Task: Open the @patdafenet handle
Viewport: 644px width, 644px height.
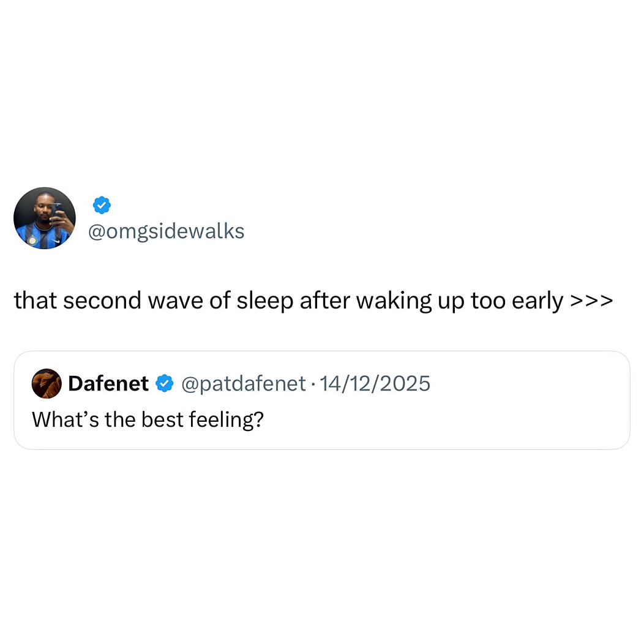Action: [x=243, y=384]
